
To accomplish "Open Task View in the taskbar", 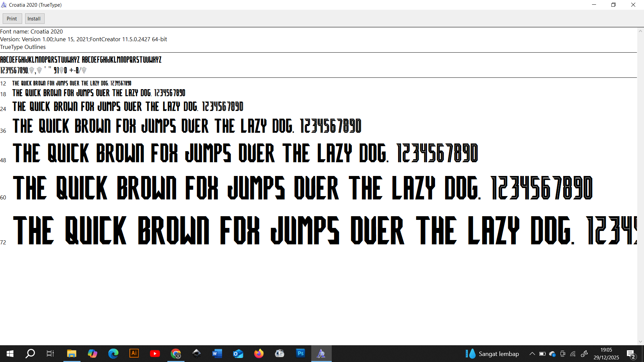I will pos(50,354).
